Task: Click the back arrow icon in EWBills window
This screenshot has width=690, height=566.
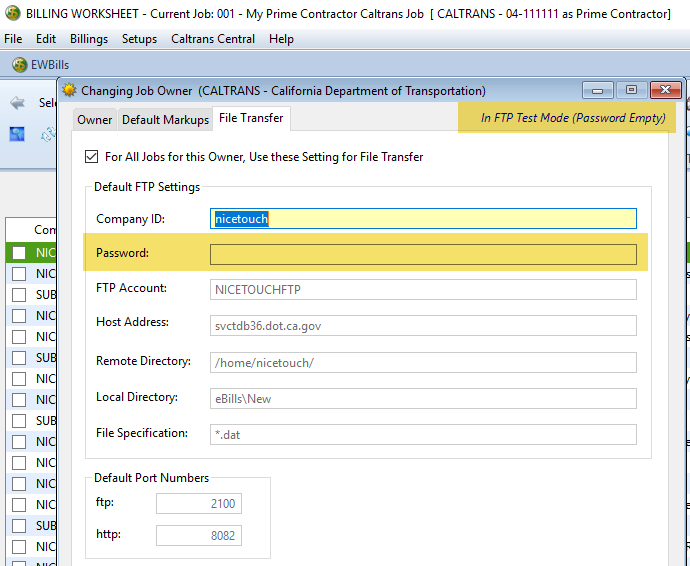Action: [x=18, y=103]
